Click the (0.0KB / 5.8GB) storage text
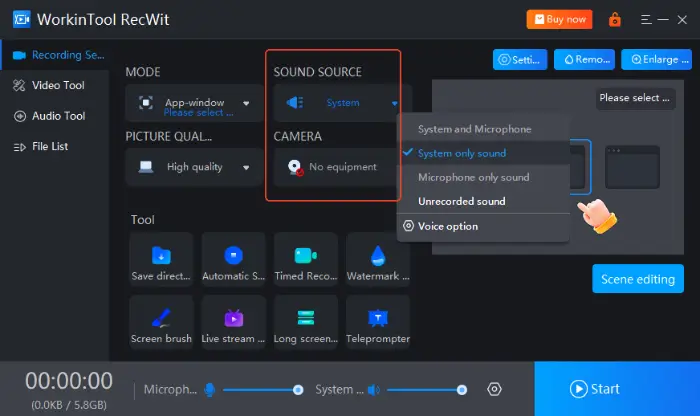This screenshot has width=700, height=416. click(x=69, y=405)
